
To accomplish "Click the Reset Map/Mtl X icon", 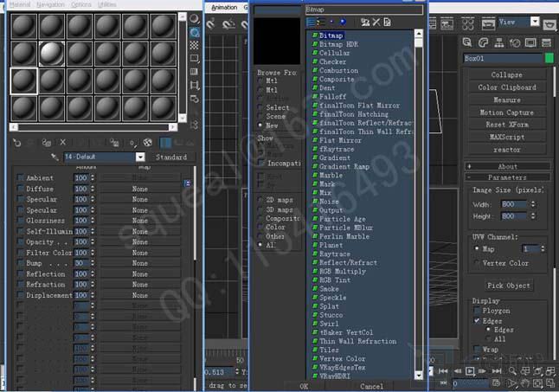I will pos(63,143).
